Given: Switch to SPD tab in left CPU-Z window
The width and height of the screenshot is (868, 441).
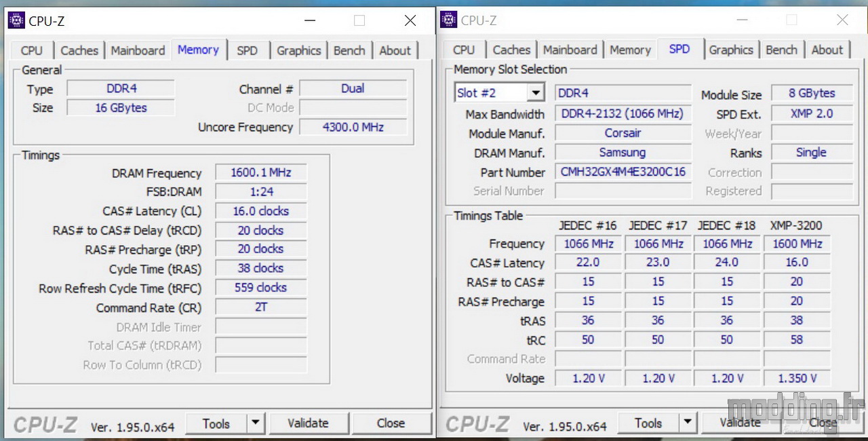Looking at the screenshot, I should pos(247,50).
